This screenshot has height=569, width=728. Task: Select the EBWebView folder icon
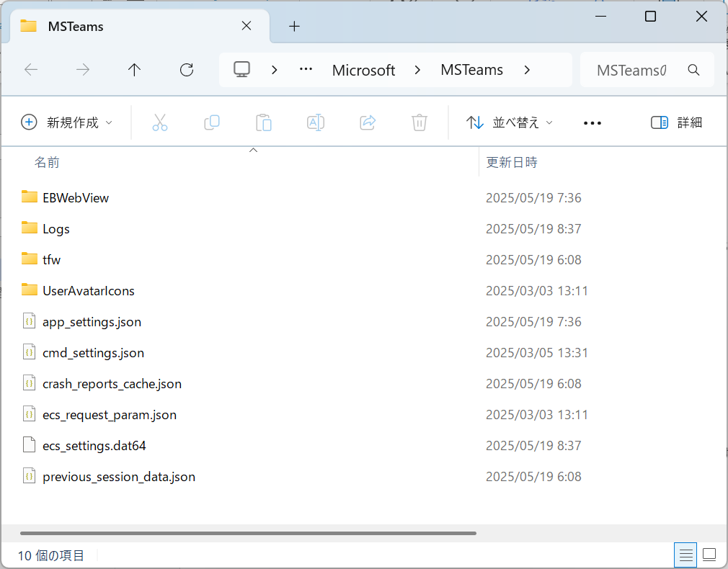[x=30, y=197]
